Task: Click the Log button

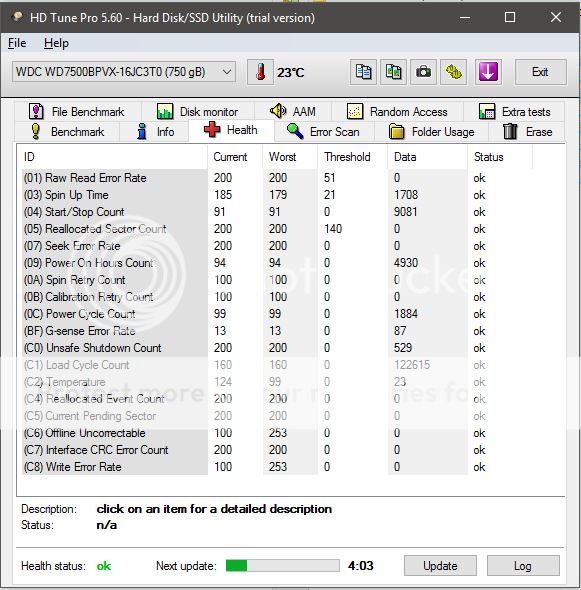Action: 523,565
